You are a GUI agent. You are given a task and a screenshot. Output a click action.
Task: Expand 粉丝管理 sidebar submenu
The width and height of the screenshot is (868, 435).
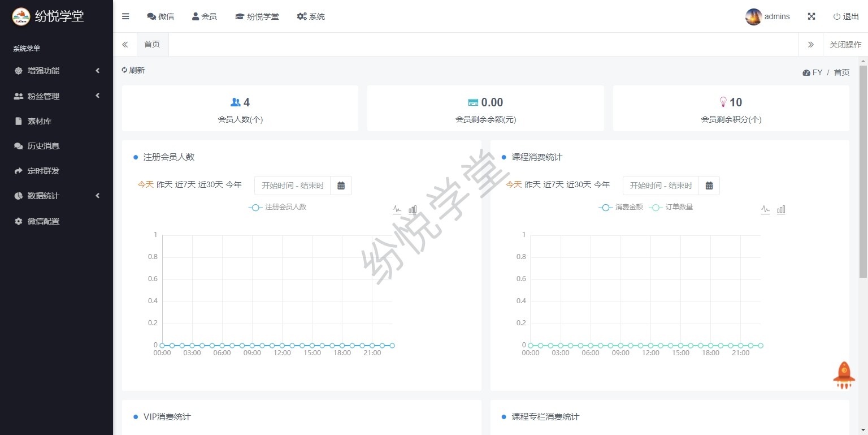pos(57,96)
